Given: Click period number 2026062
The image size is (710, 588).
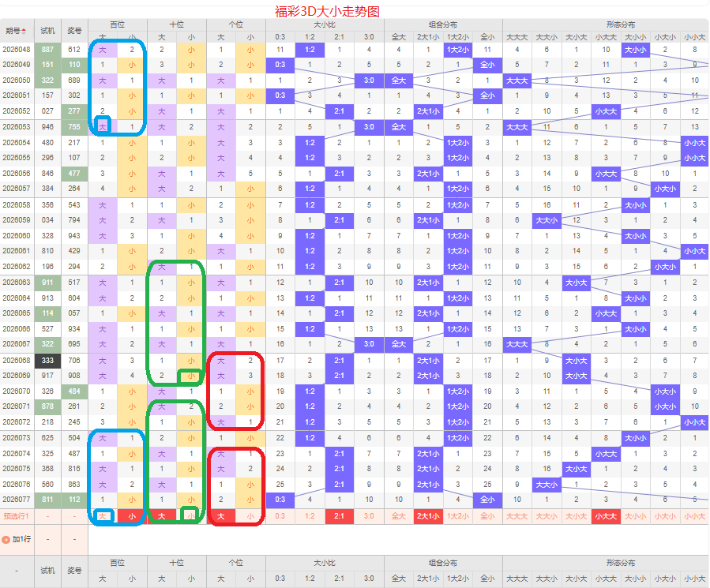Looking at the screenshot, I should coord(17,267).
